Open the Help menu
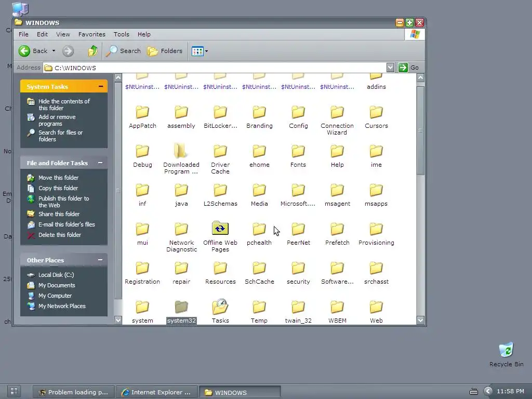 144,34
